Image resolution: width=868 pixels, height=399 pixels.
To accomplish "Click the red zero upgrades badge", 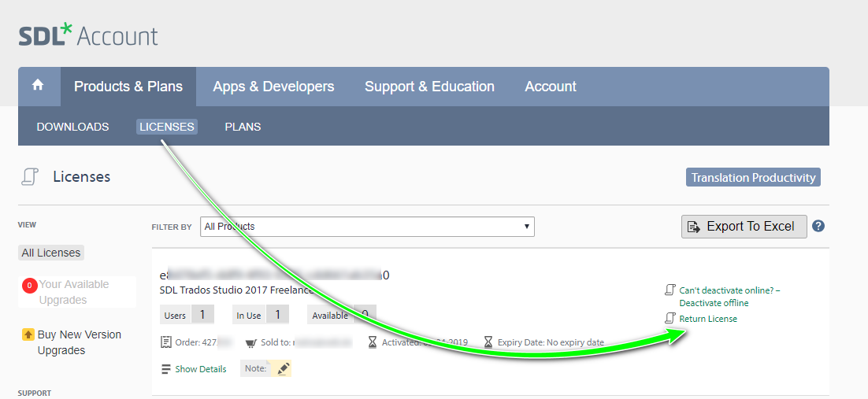I will click(29, 286).
